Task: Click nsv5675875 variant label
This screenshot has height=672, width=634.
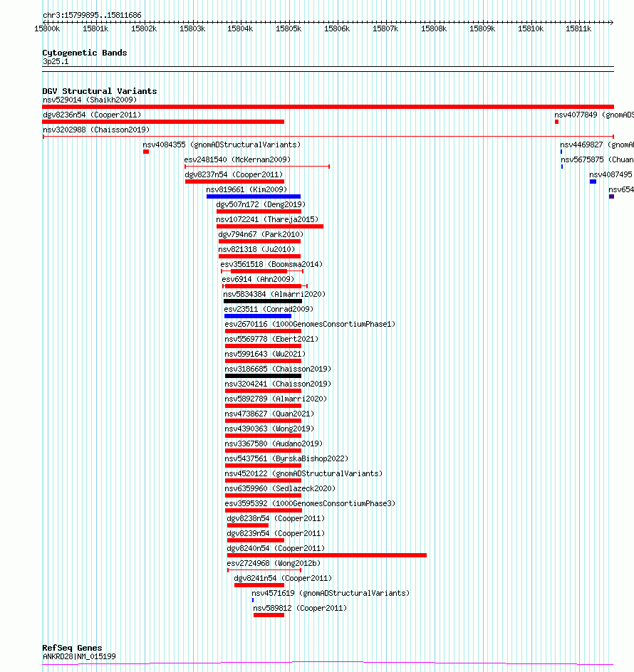Action: 597,160
